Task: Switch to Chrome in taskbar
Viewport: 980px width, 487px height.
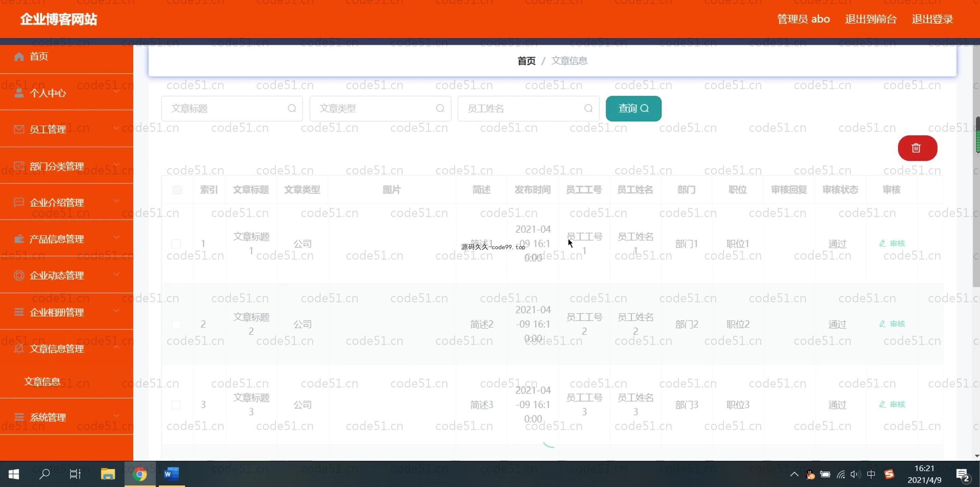Action: (140, 474)
